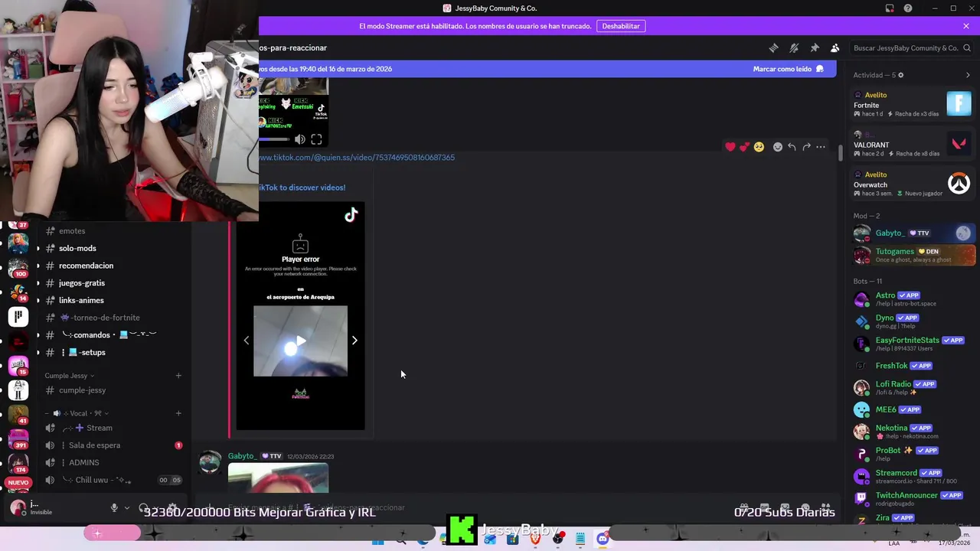Screen dimensions: 980x551
Task: Open the Nekotina bot profile
Action: [x=913, y=432]
